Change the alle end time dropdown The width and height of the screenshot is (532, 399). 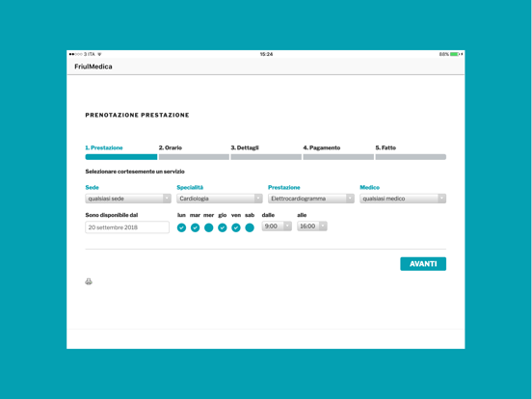pyautogui.click(x=312, y=226)
